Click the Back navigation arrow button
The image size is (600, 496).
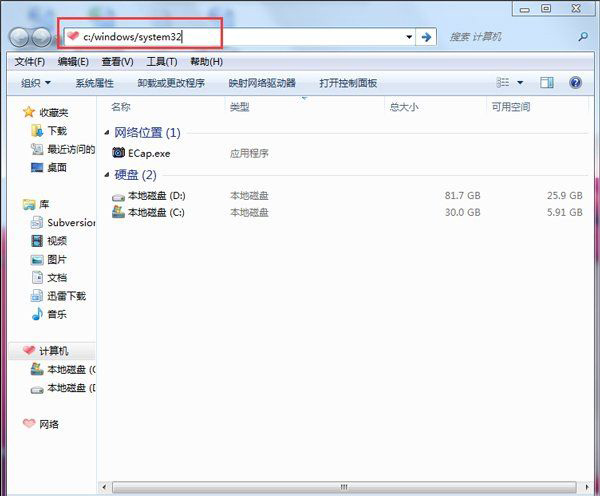pos(19,37)
